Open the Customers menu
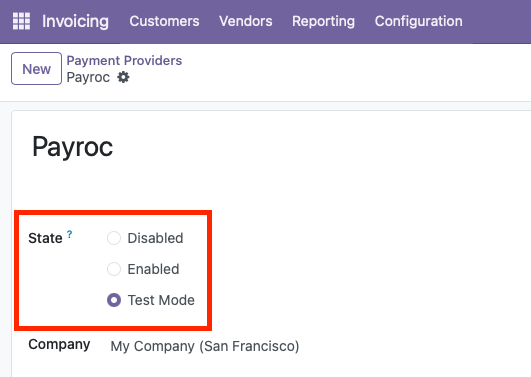 [x=164, y=21]
